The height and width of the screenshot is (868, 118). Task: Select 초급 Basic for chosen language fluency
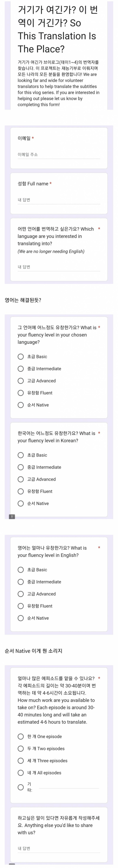click(x=21, y=357)
